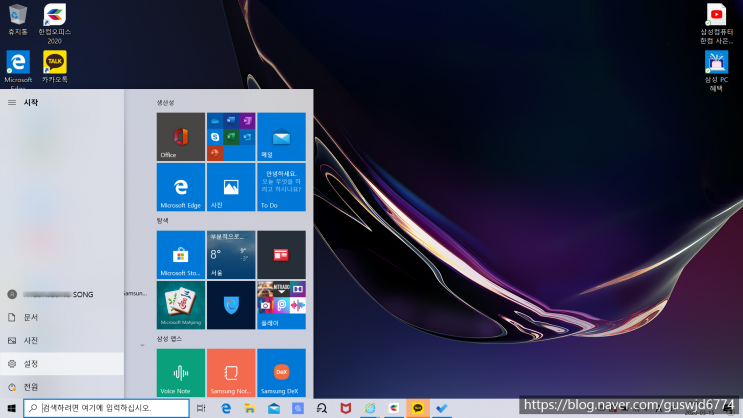Expand the tile group chevron arrow
The width and height of the screenshot is (743, 418).
click(x=141, y=342)
